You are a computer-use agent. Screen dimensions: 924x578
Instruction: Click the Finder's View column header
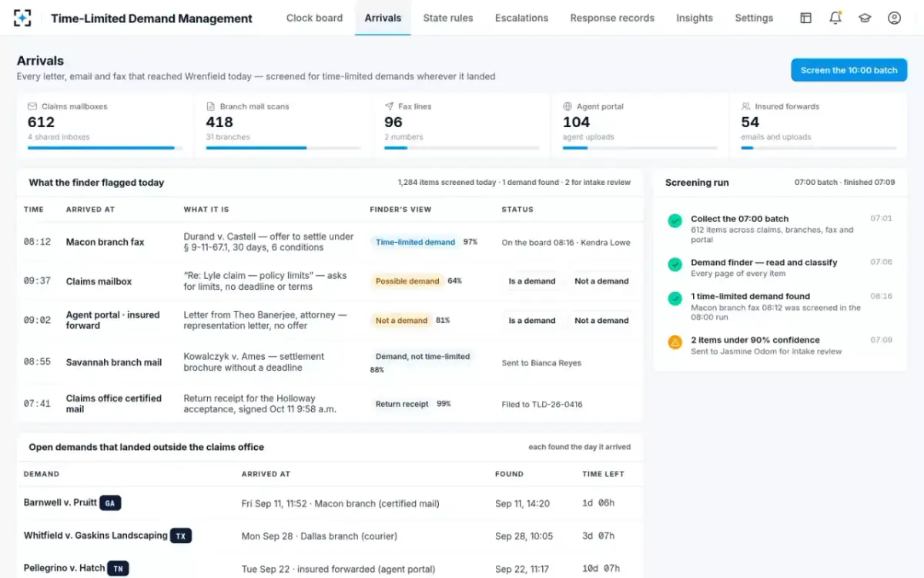pyautogui.click(x=400, y=210)
